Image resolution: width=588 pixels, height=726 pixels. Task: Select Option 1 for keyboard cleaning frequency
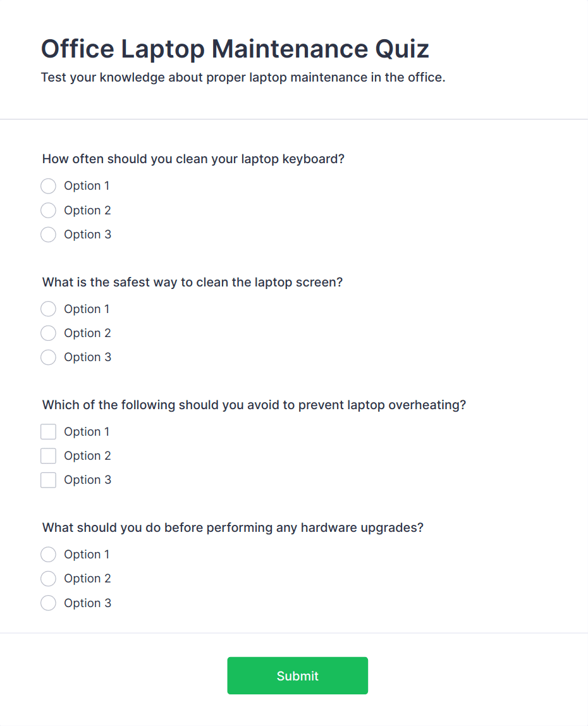click(48, 186)
